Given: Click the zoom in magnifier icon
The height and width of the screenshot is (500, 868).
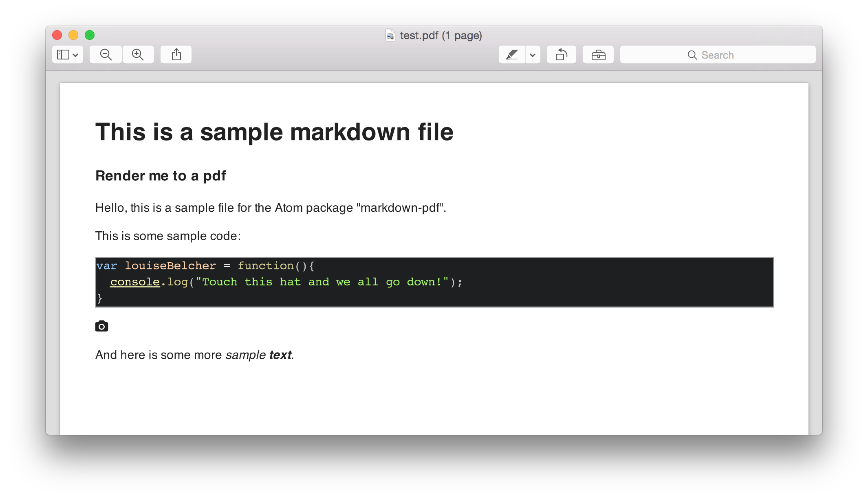Looking at the screenshot, I should (x=137, y=54).
